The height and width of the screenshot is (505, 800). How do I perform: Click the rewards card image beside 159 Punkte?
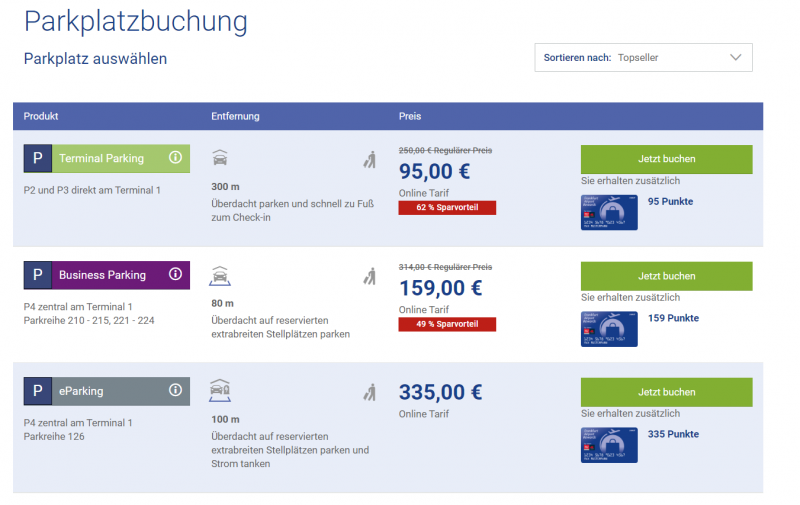tap(609, 329)
